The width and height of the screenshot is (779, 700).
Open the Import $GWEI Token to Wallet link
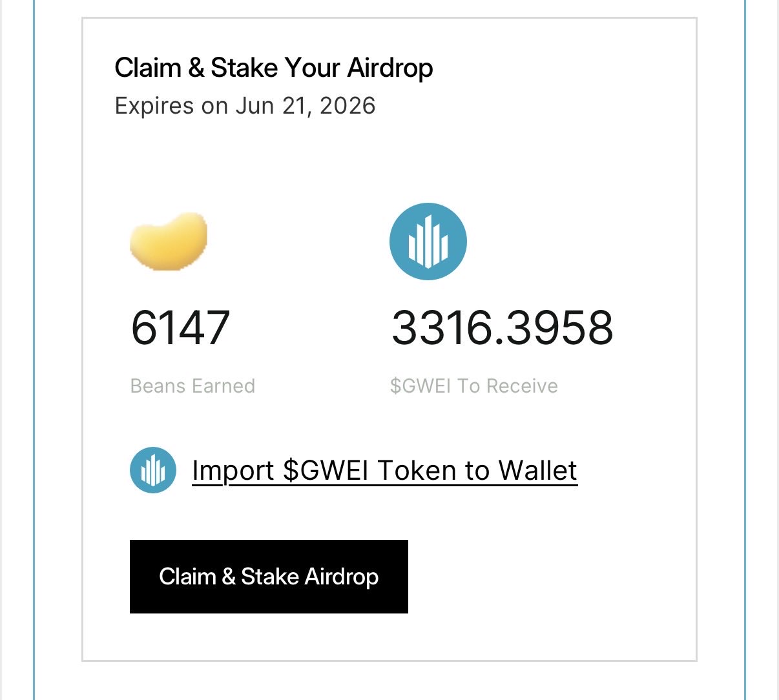[x=384, y=470]
